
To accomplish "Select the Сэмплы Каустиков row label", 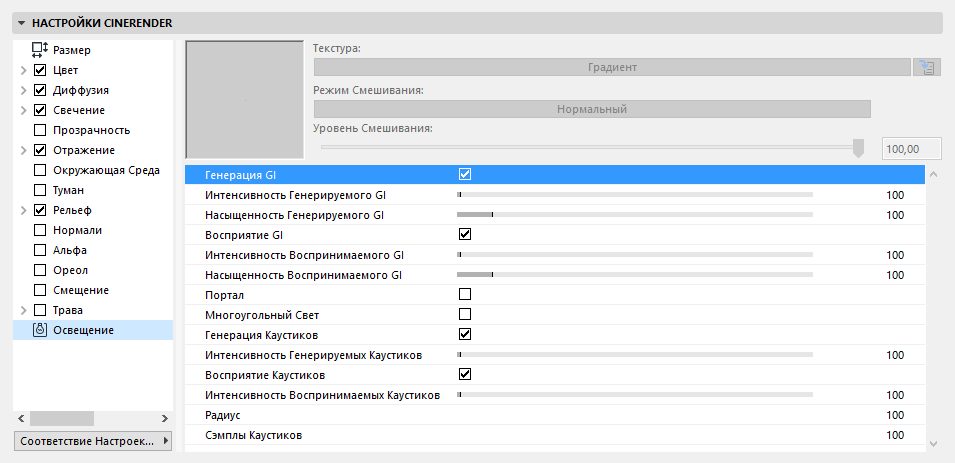I will [253, 435].
